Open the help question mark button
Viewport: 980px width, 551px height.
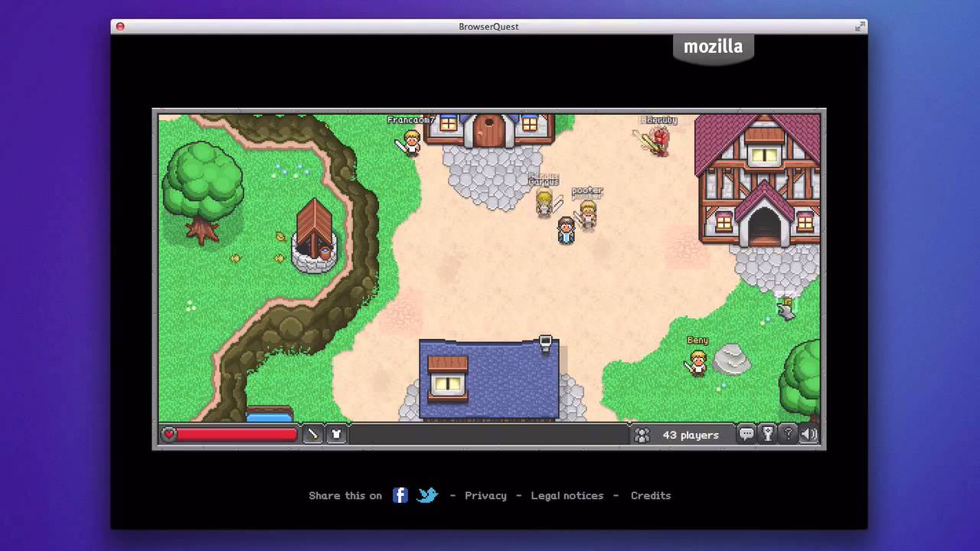[788, 435]
